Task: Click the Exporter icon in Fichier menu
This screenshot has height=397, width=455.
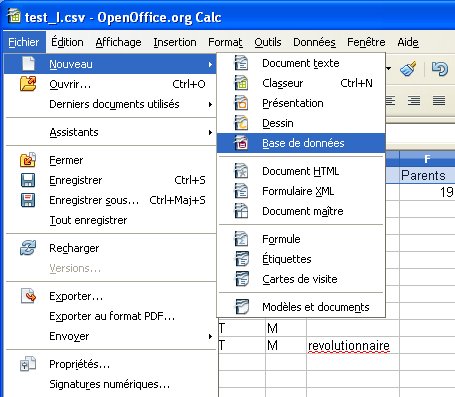Action: [28, 296]
